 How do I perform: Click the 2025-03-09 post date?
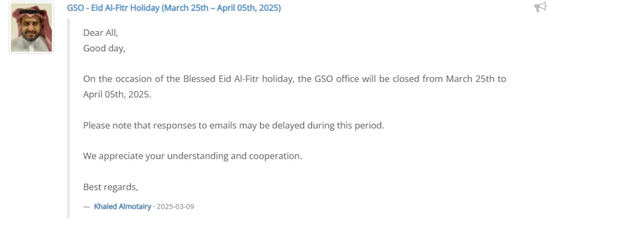pyautogui.click(x=175, y=206)
